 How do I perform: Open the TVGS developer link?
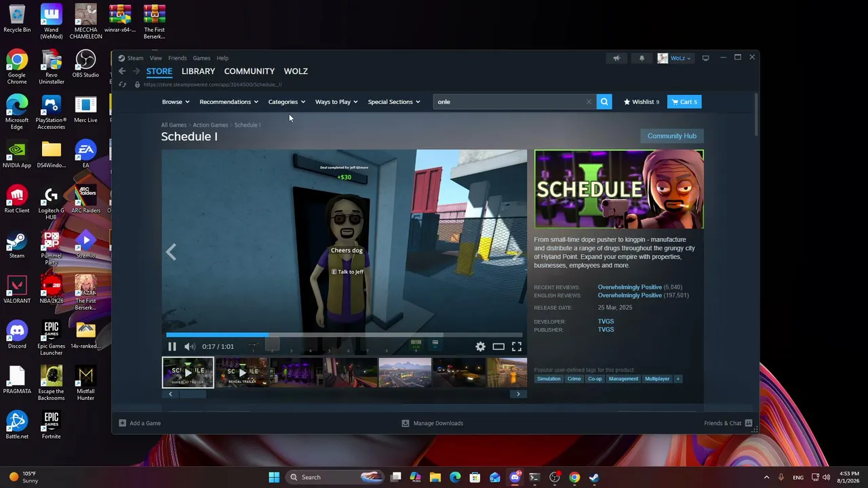(606, 321)
